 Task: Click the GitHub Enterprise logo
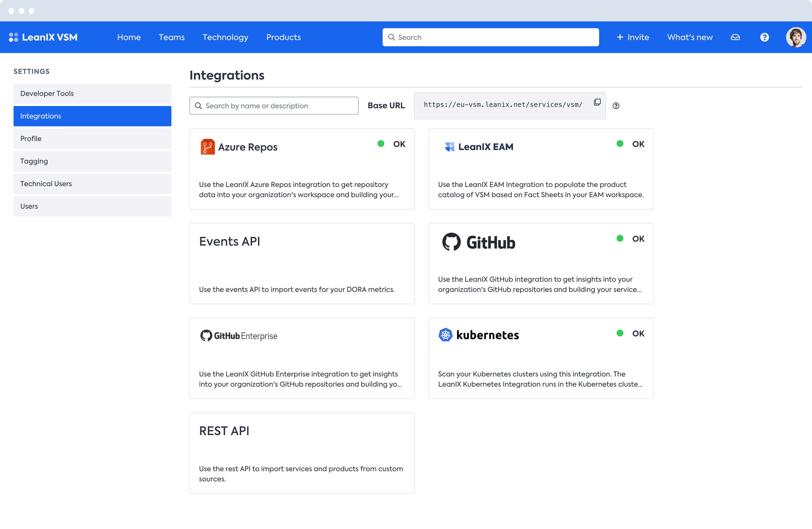(x=239, y=336)
